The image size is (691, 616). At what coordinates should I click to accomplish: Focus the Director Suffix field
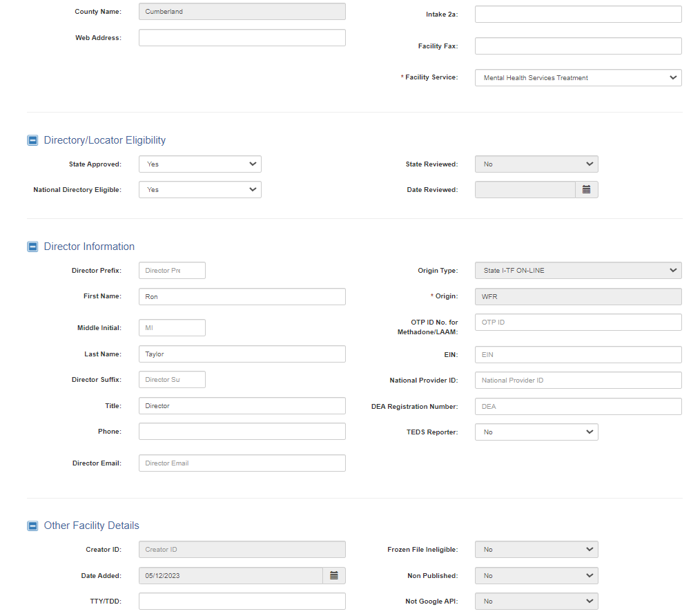[172, 380]
